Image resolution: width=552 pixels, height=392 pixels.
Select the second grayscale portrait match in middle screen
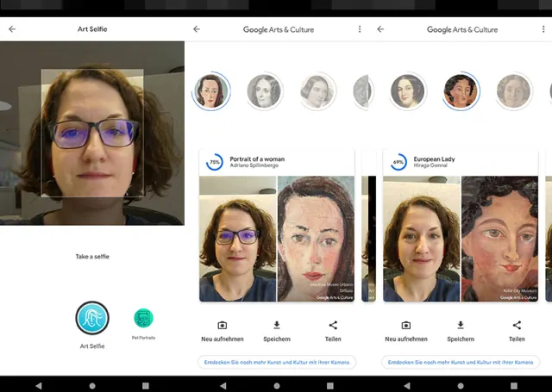click(x=264, y=91)
